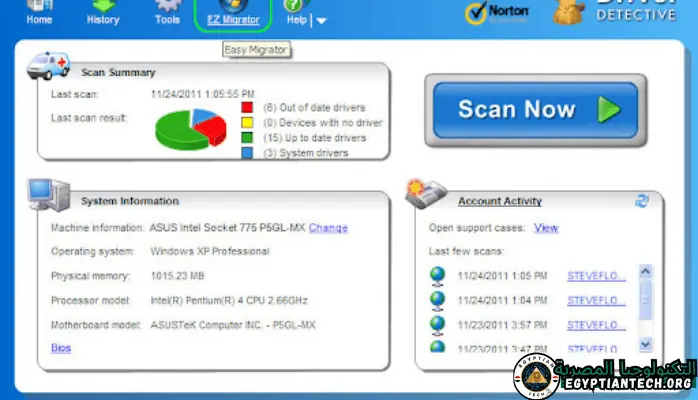Open the Bios link

tap(61, 347)
